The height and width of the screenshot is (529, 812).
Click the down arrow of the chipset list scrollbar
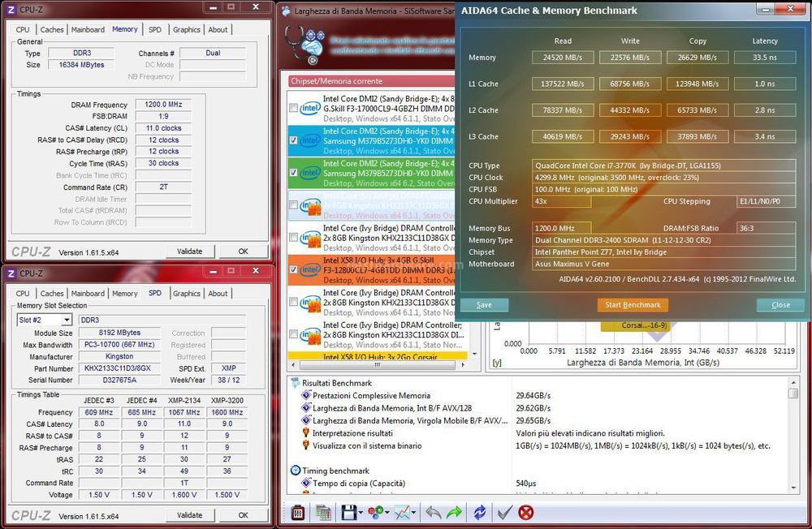[475, 354]
